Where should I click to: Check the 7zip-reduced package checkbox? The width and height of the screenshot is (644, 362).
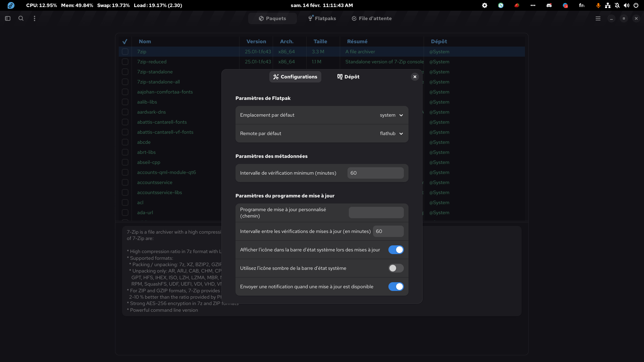(125, 62)
